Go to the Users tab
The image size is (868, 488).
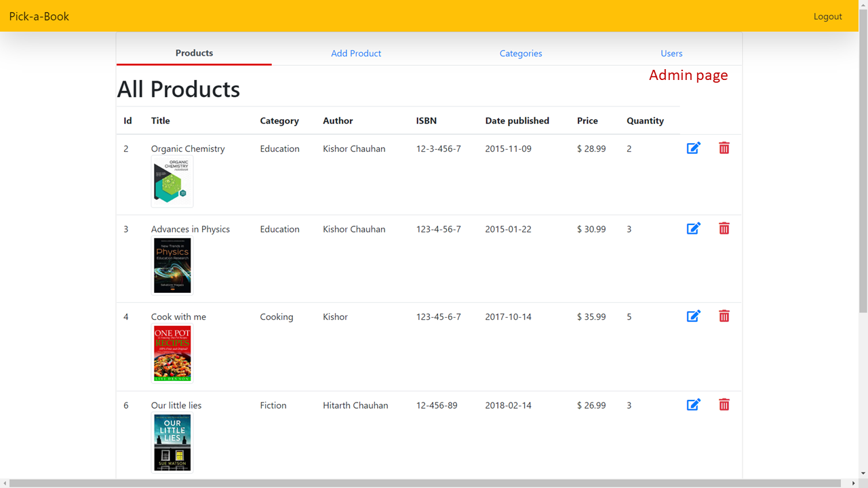click(x=671, y=53)
